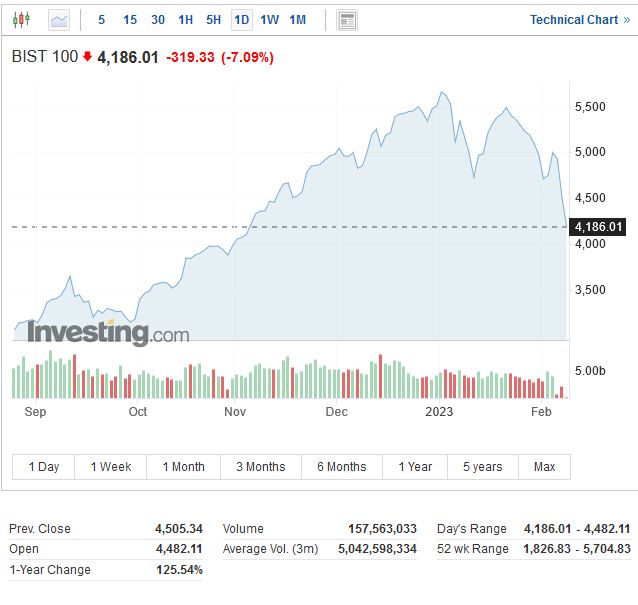Click the Max range button
The height and width of the screenshot is (605, 638).
point(545,467)
